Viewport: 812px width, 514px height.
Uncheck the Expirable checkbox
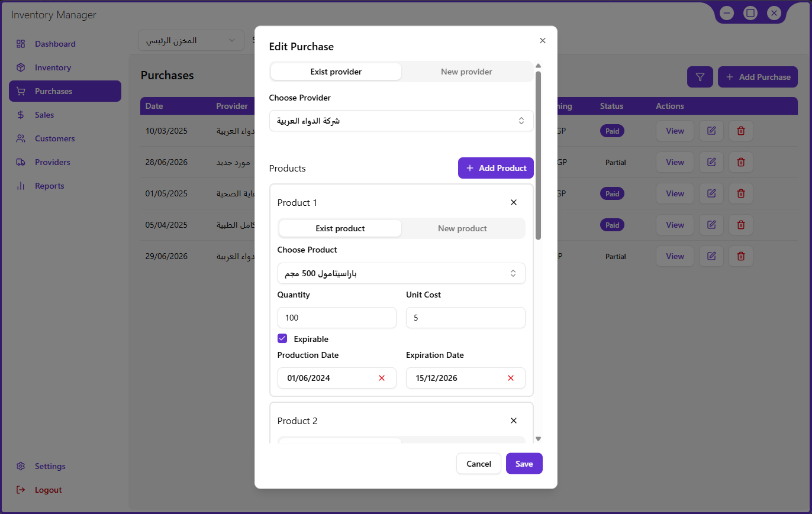282,338
